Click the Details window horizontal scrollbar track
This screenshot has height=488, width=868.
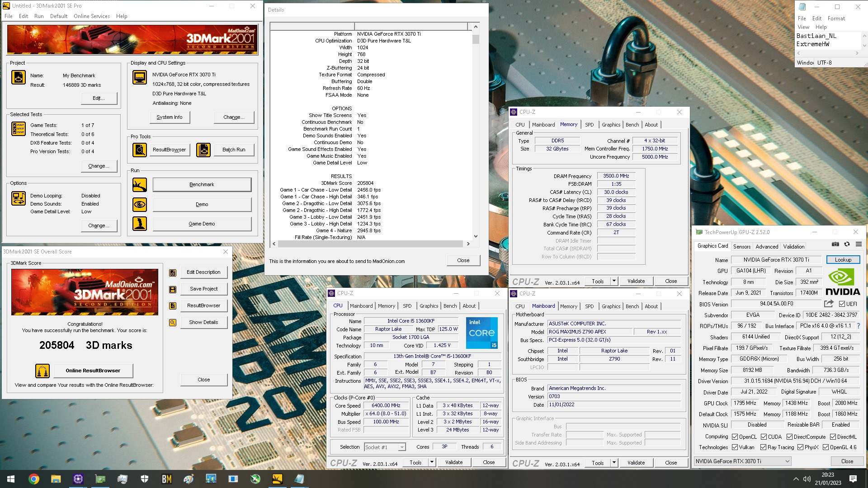pyautogui.click(x=371, y=244)
